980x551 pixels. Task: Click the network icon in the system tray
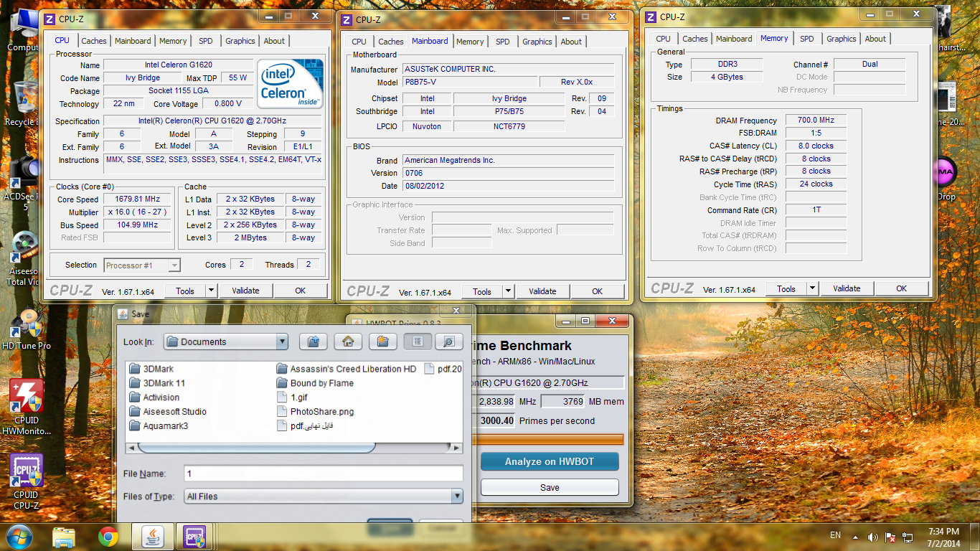(908, 537)
